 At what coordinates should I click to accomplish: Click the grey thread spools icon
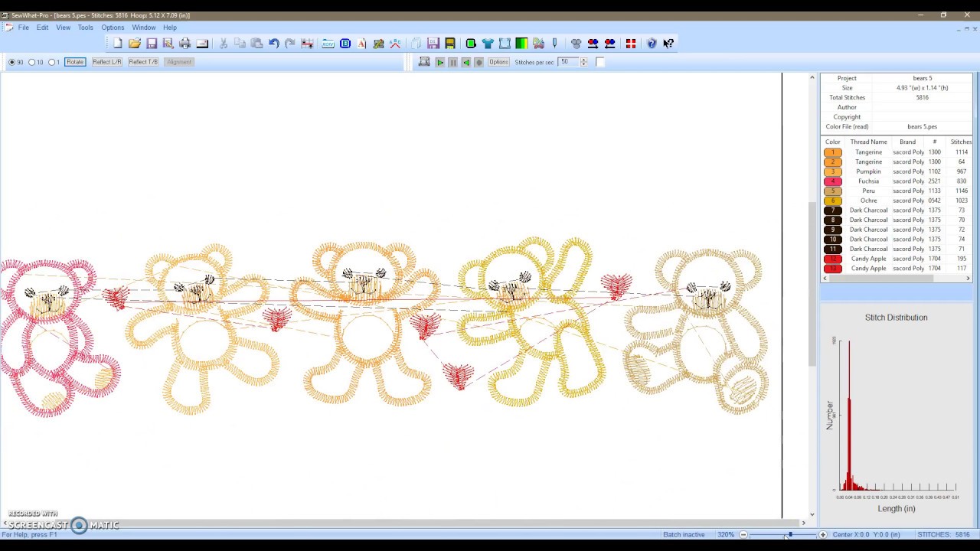[577, 44]
